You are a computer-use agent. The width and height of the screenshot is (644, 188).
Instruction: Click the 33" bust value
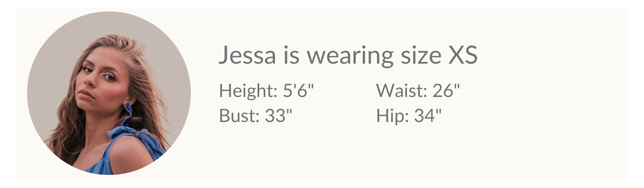click(x=278, y=116)
